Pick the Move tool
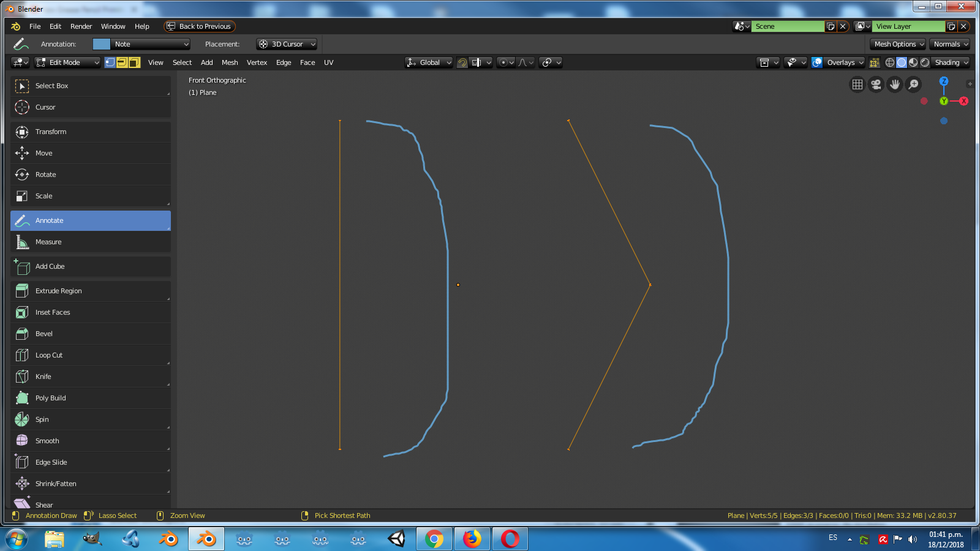The image size is (980, 551). click(x=91, y=153)
